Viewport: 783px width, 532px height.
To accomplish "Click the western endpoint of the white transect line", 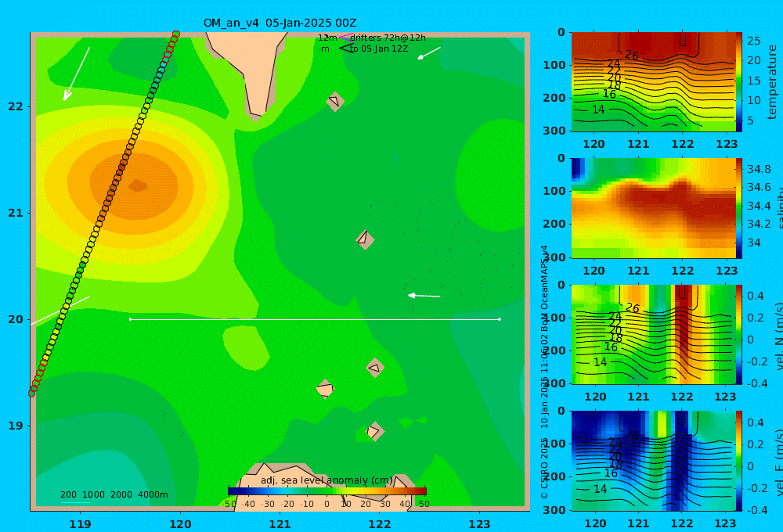I will [x=130, y=319].
